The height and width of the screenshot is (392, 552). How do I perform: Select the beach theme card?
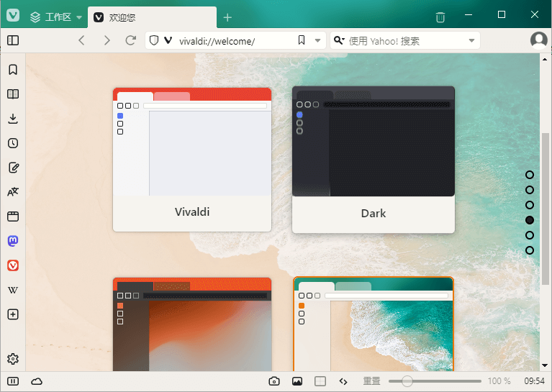(374, 324)
